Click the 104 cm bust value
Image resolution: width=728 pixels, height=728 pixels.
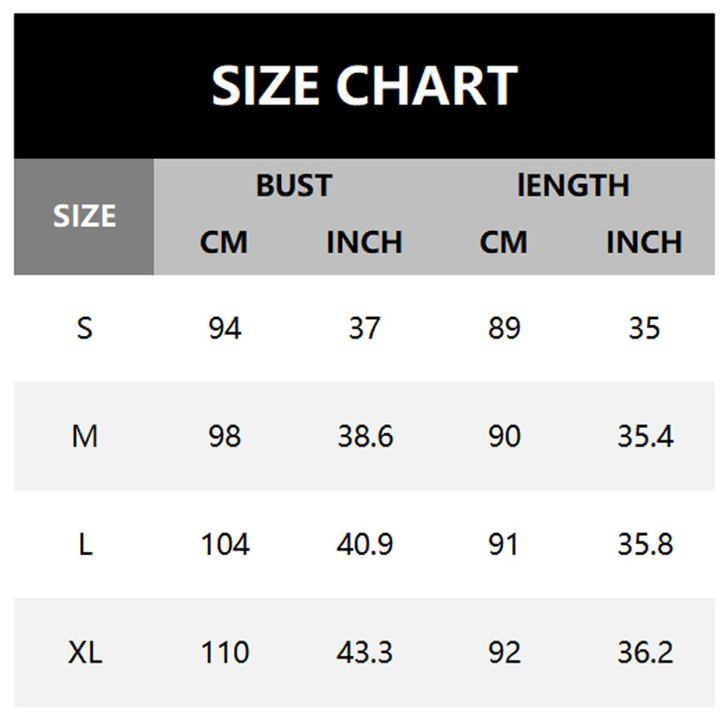coord(224,545)
